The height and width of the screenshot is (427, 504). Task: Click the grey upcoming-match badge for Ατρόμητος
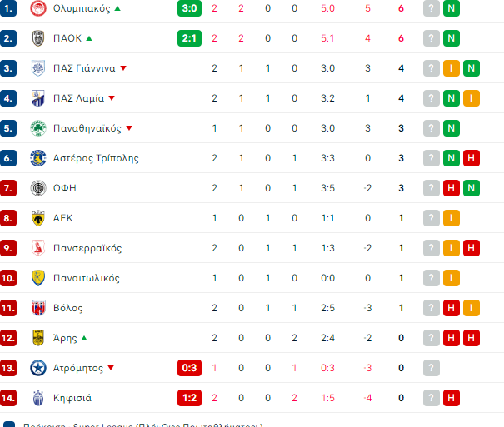coord(431,368)
